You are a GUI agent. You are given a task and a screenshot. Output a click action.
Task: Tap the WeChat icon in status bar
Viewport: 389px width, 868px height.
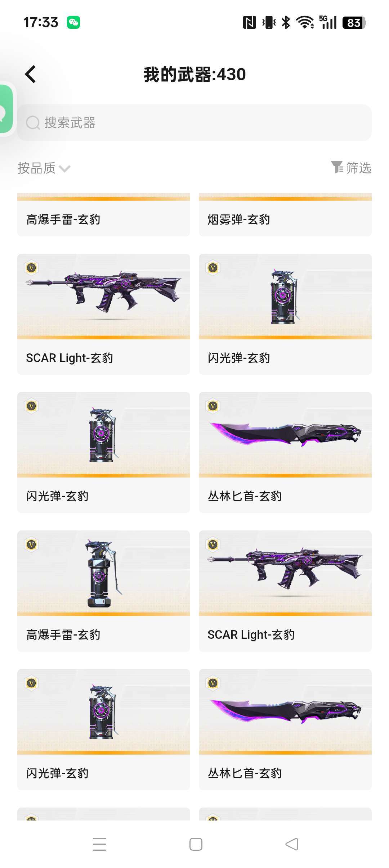click(x=73, y=22)
